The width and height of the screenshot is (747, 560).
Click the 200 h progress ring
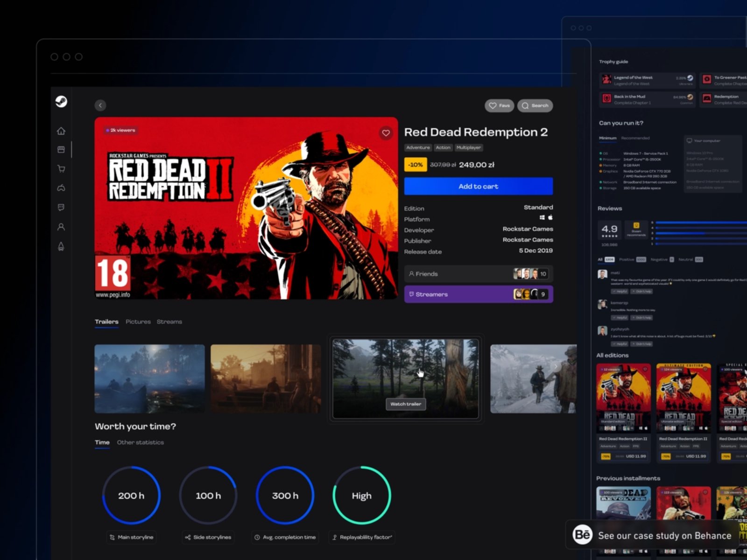click(131, 495)
